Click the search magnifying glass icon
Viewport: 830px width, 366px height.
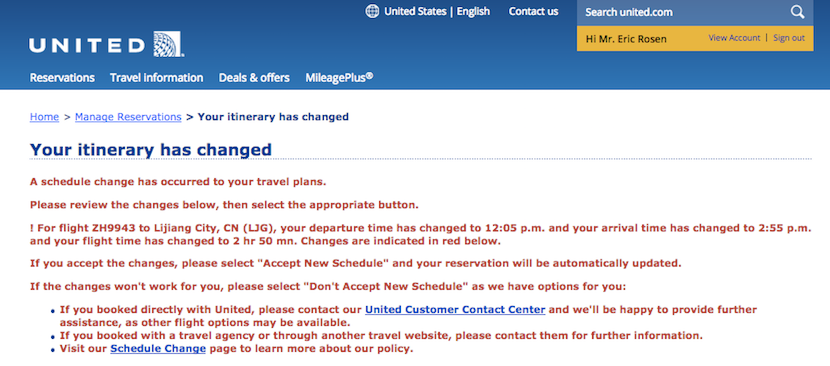797,12
